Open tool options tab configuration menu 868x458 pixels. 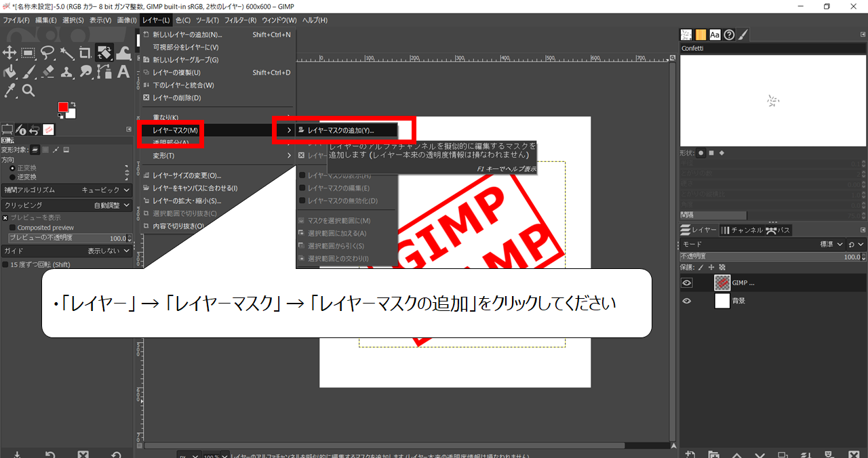click(x=129, y=129)
